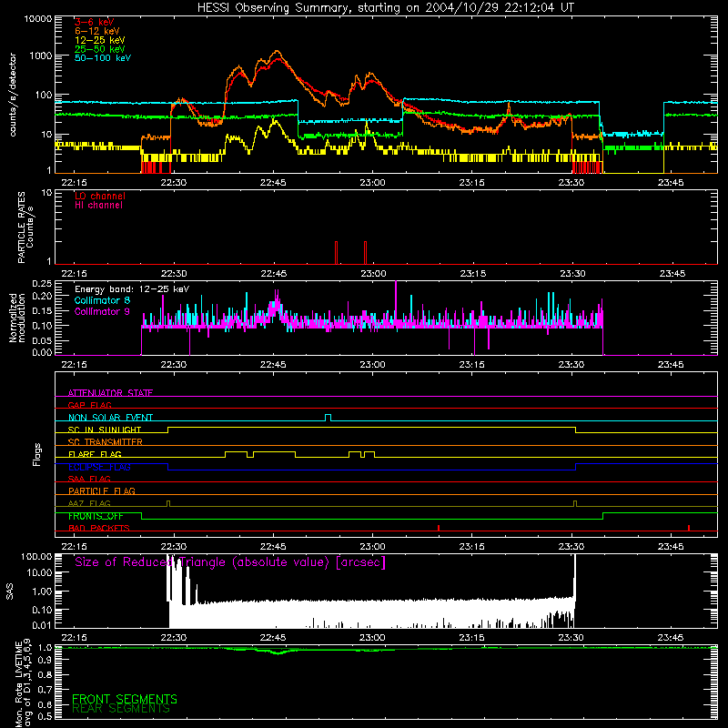Select the '50-100 keV' legend label

103,58
